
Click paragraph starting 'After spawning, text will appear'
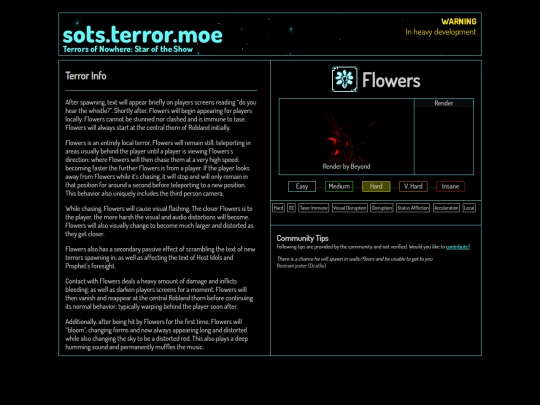point(161,115)
